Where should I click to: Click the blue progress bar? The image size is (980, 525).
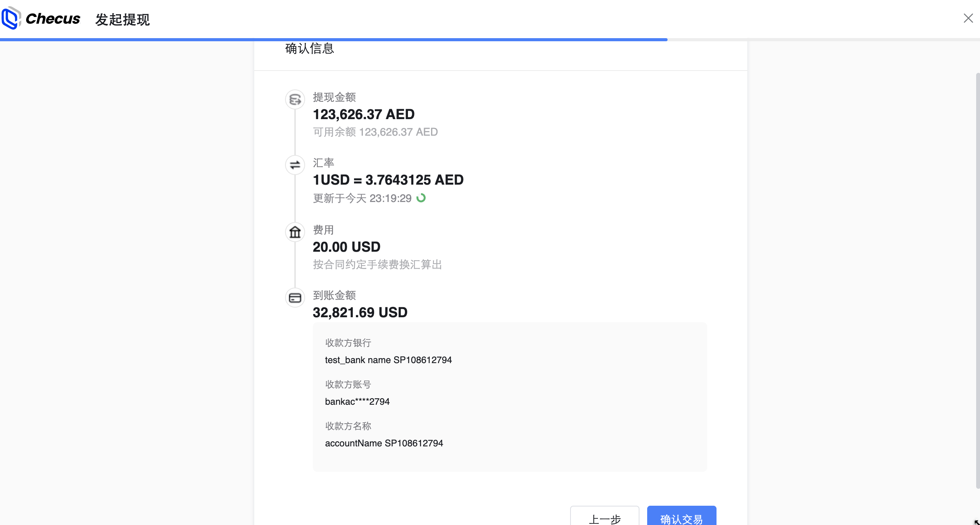(x=334, y=39)
